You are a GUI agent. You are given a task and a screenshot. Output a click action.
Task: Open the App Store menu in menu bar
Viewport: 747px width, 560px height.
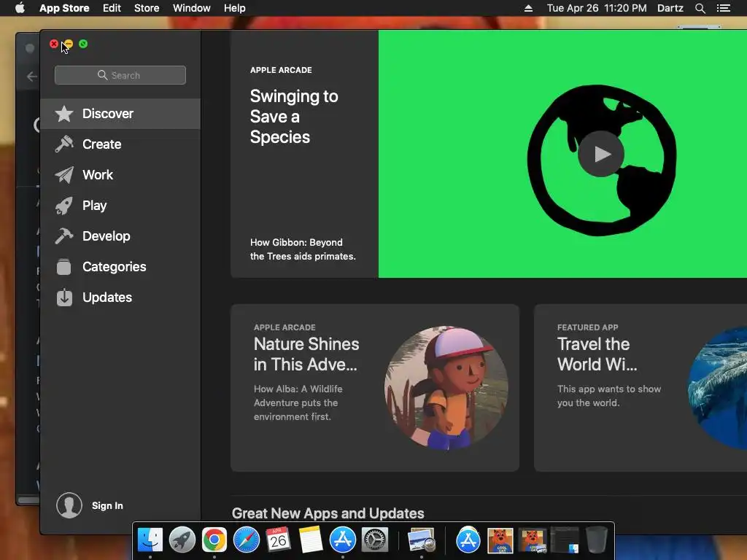[x=64, y=8]
